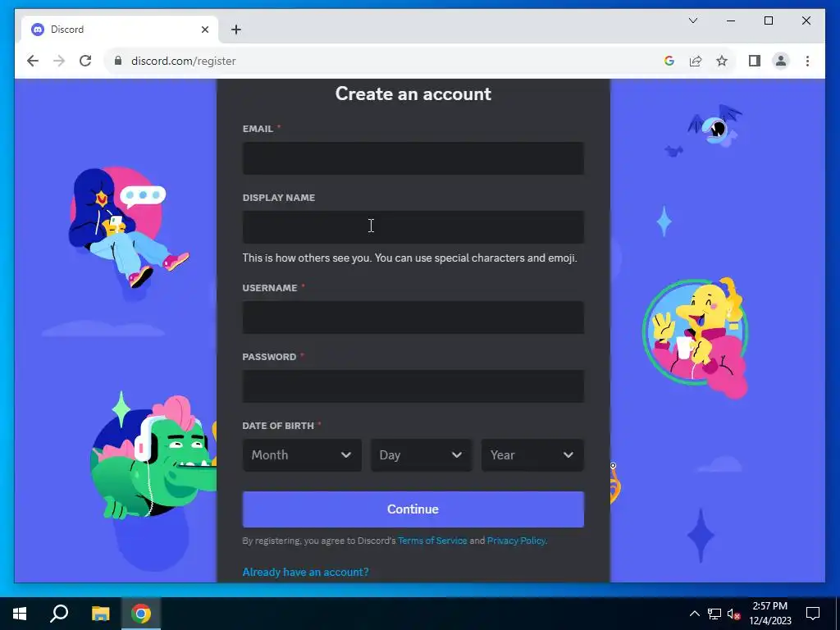Click the browser Back arrow
The width and height of the screenshot is (840, 630).
coord(33,61)
